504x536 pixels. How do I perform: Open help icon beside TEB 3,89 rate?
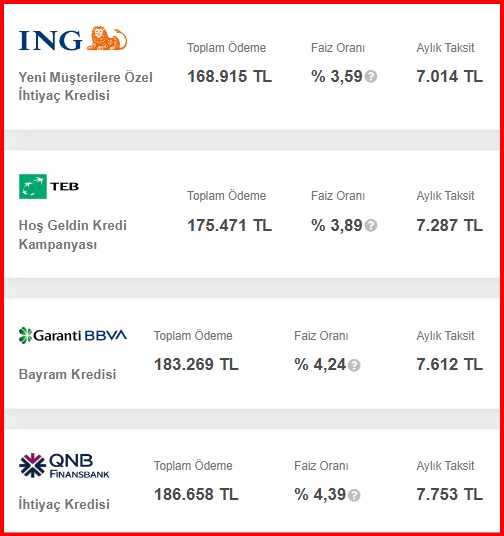pos(371,226)
